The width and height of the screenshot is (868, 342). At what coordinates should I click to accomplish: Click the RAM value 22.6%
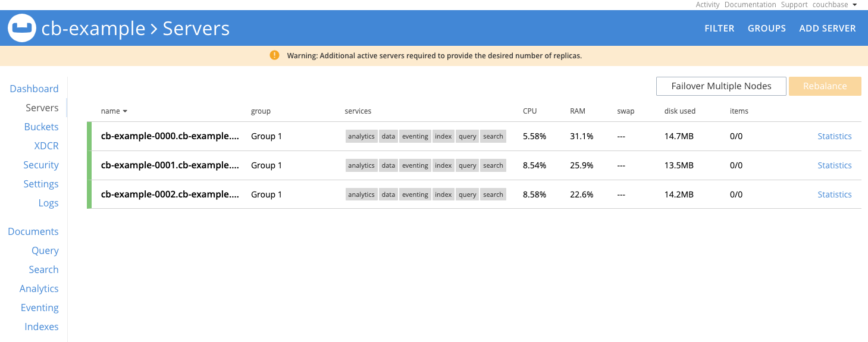tap(582, 194)
